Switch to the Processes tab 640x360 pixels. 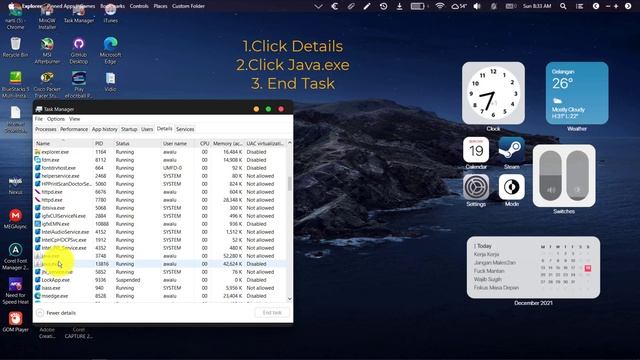click(x=46, y=129)
